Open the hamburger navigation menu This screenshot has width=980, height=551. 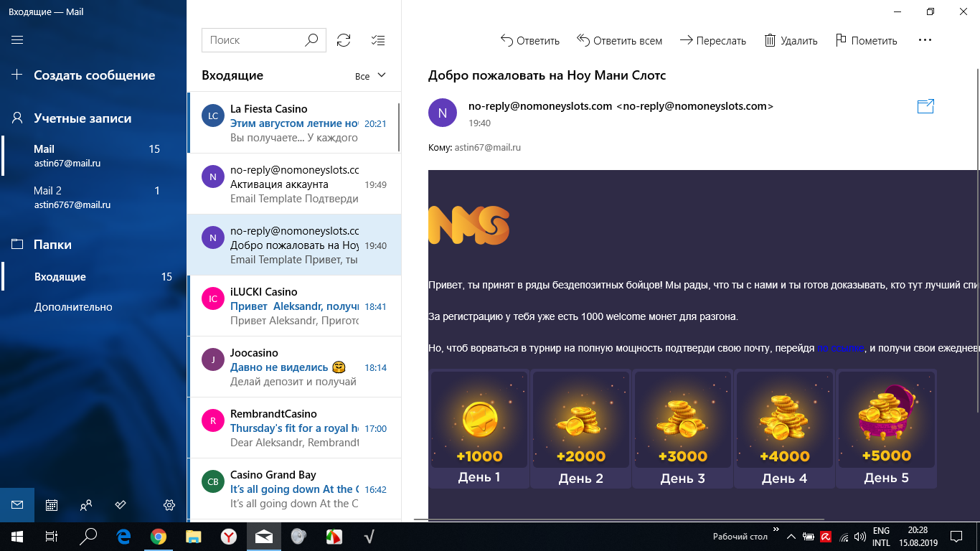pyautogui.click(x=17, y=40)
